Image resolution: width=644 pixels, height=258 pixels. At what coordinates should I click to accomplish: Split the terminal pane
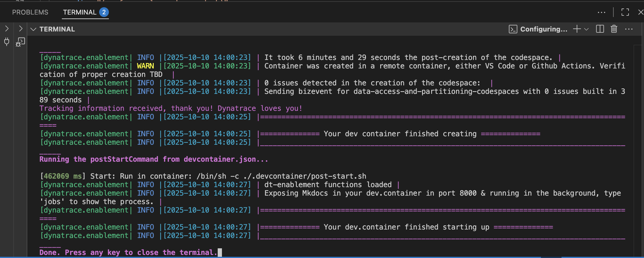pos(600,29)
